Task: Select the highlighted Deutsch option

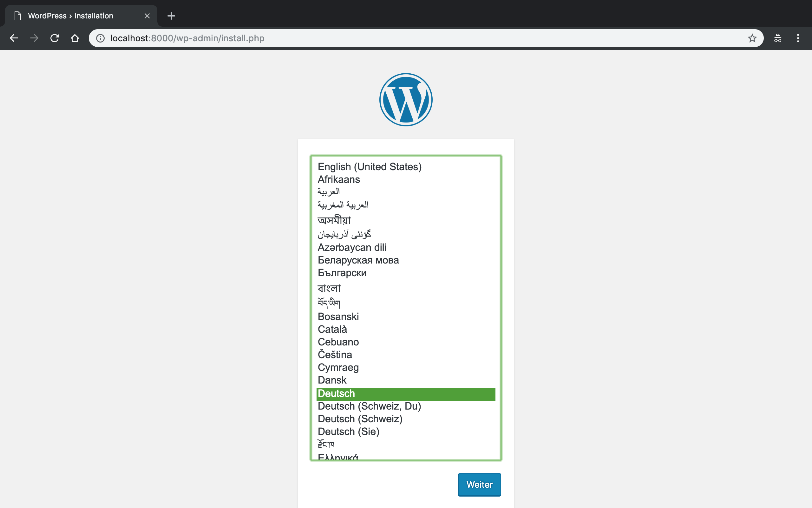Action: click(x=406, y=394)
